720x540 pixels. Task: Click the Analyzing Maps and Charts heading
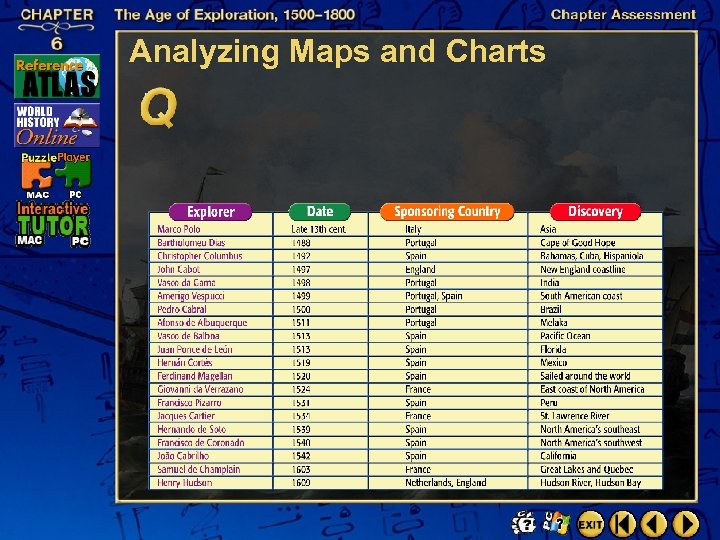click(x=338, y=51)
